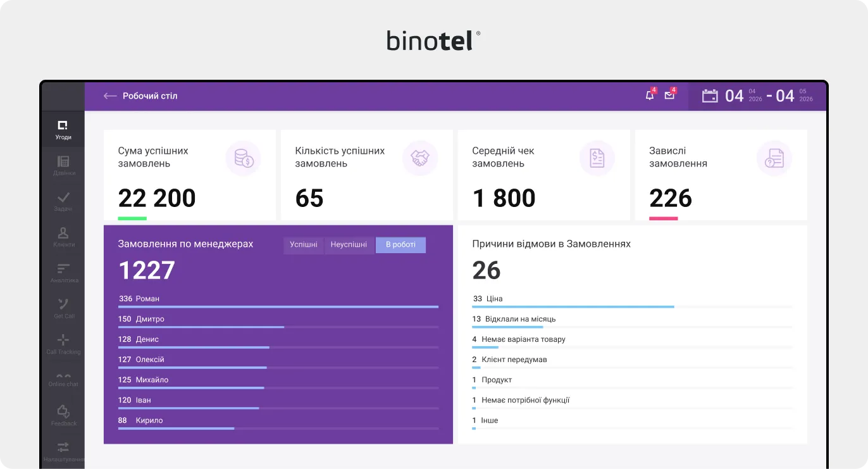The height and width of the screenshot is (469, 868).
Task: Switch to the Успішні tab
Action: point(304,245)
